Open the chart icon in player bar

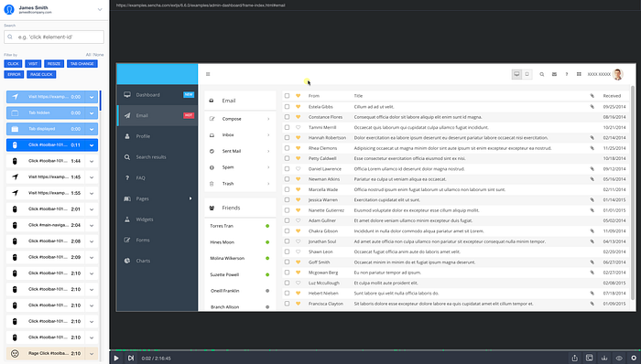(x=604, y=358)
